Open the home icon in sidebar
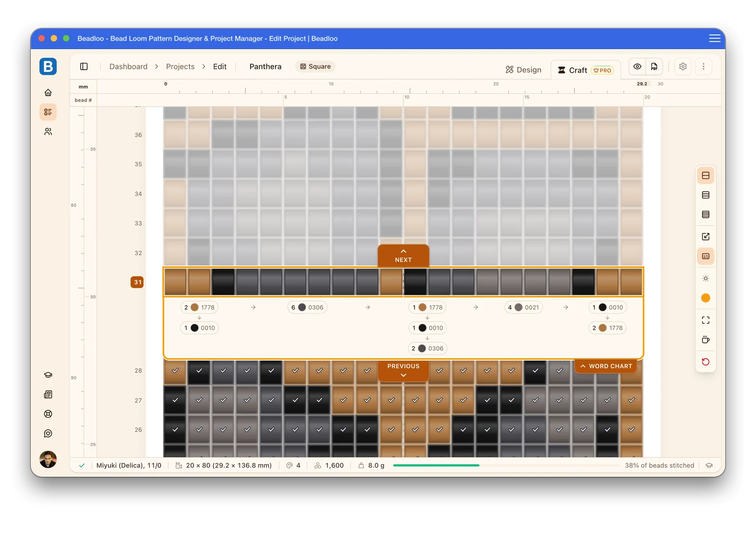 pyautogui.click(x=48, y=93)
